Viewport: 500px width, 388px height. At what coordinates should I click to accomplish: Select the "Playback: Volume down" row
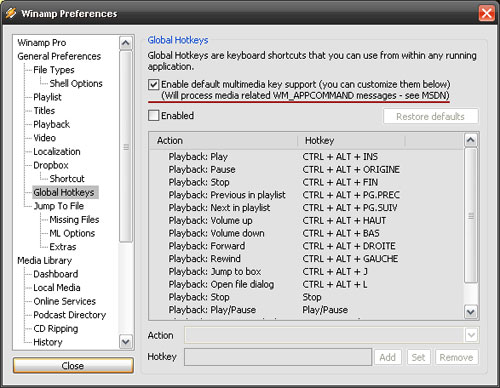(x=307, y=233)
